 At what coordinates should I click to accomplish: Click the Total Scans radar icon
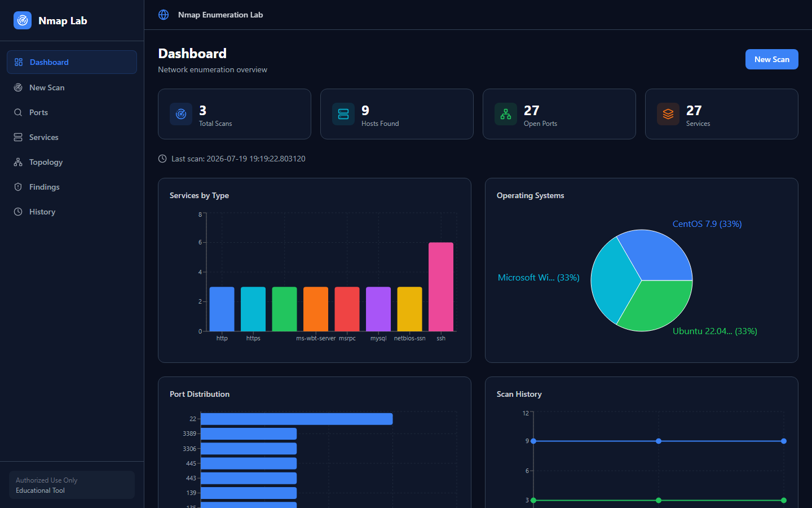click(181, 114)
